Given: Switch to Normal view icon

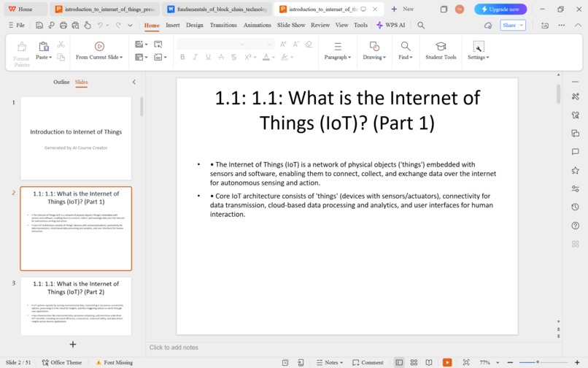Looking at the screenshot, I should [399, 362].
